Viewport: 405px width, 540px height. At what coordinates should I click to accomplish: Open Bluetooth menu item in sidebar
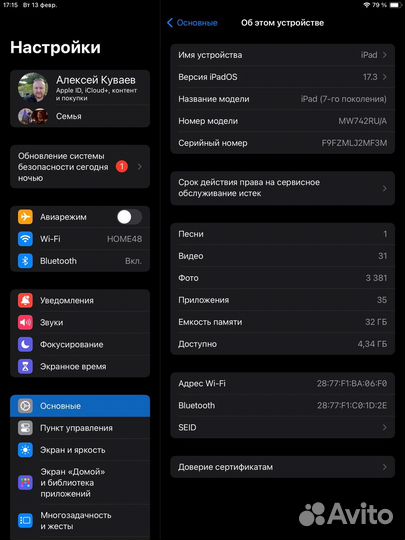80,261
